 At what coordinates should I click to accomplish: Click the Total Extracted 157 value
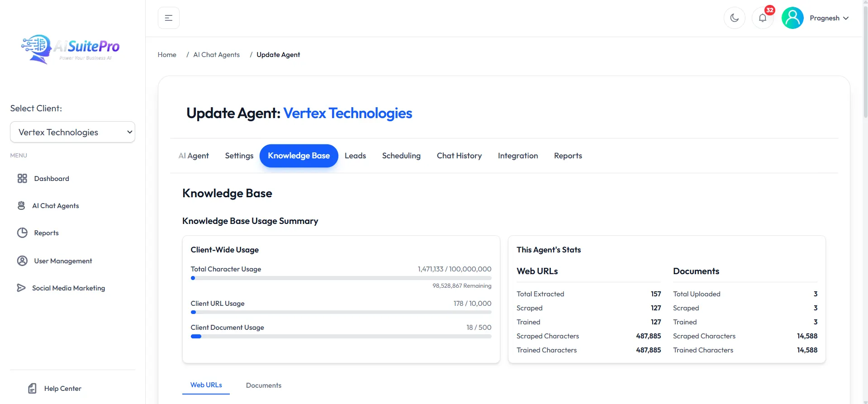click(x=656, y=294)
